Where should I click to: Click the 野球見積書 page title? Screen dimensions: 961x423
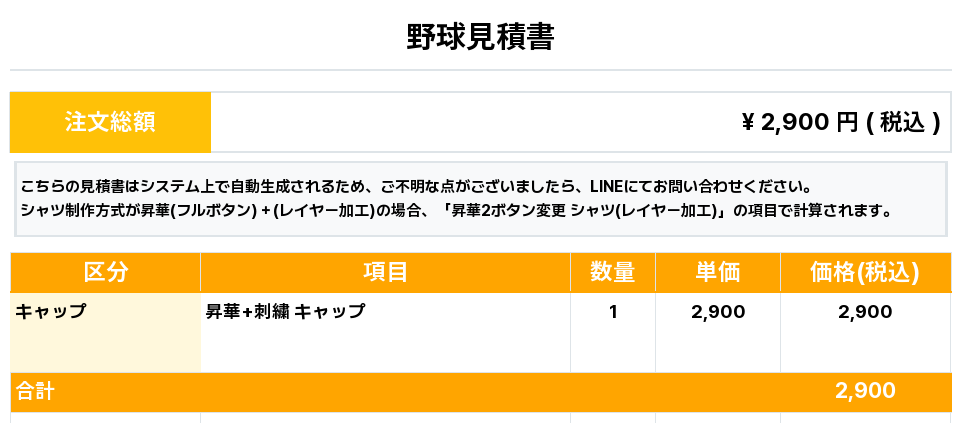pyautogui.click(x=480, y=37)
